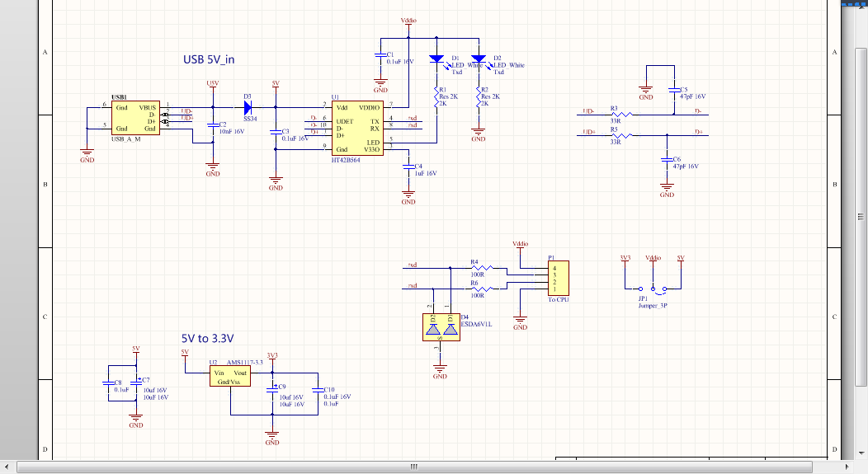This screenshot has height=474, width=868.
Task: Click the GND symbol under D4 ESDA6V1L
Action: [440, 373]
